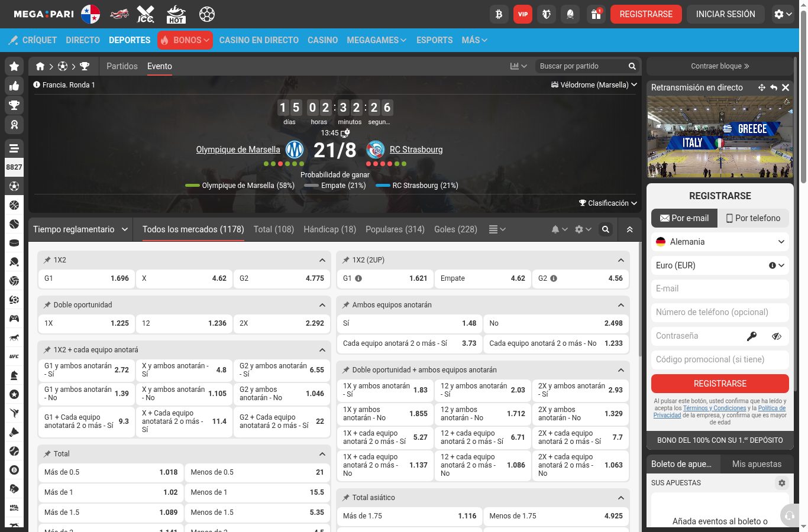Expand the Vélodrome (Marsella) venue details
808x532 pixels.
pyautogui.click(x=594, y=85)
